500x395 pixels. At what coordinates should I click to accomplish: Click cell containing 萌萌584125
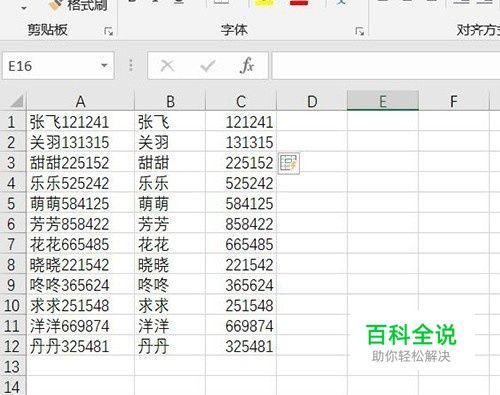pos(80,203)
